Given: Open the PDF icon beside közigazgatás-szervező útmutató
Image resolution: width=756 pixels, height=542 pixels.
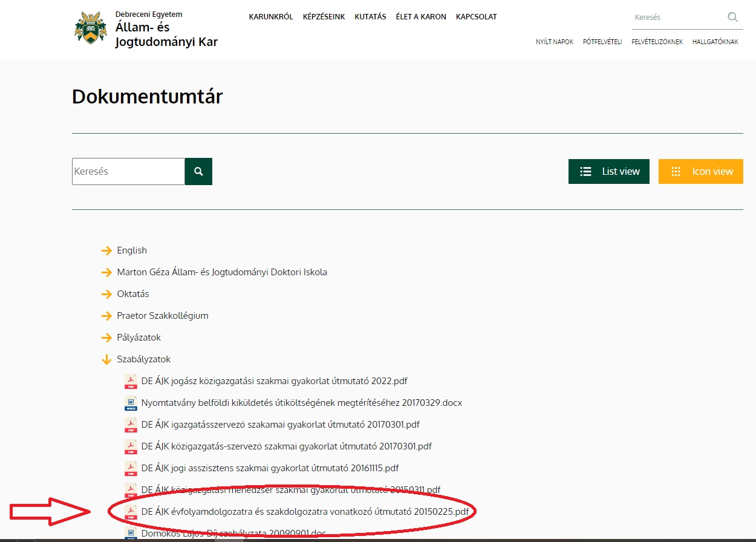Looking at the screenshot, I should point(131,446).
